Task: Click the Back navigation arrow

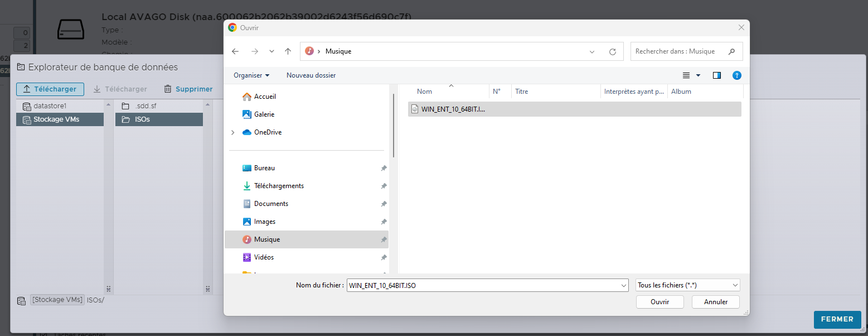Action: (x=235, y=51)
